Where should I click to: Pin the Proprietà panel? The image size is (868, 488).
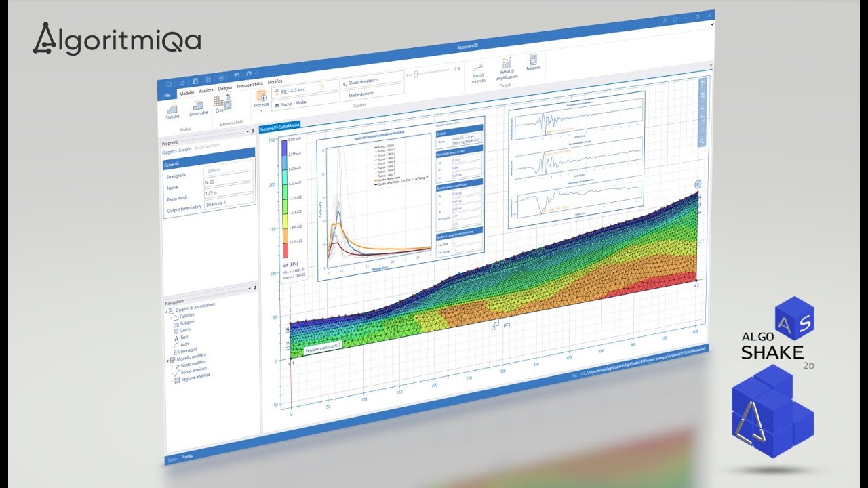(x=252, y=130)
